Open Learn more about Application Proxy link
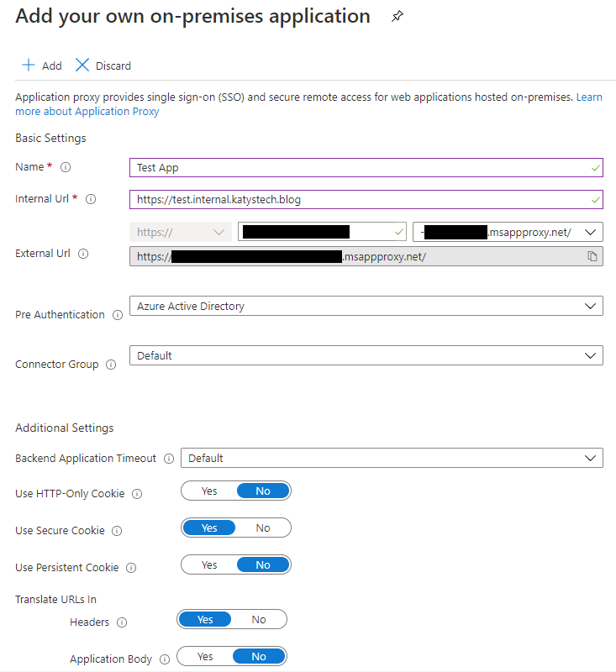616x672 pixels. click(87, 111)
